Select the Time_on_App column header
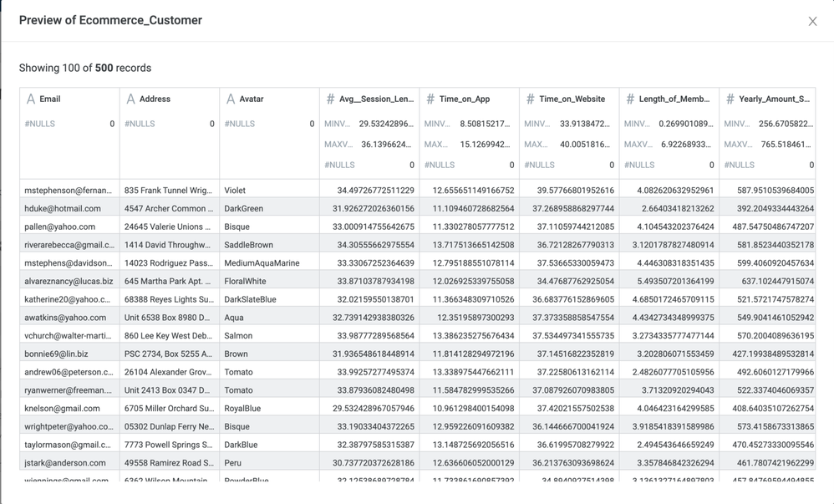Viewport: 834px width, 504px height. [464, 99]
